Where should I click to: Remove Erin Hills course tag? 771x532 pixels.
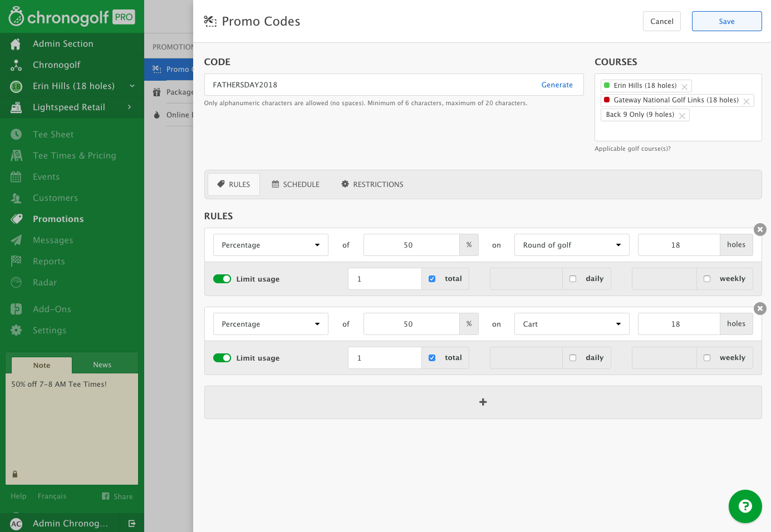click(684, 87)
